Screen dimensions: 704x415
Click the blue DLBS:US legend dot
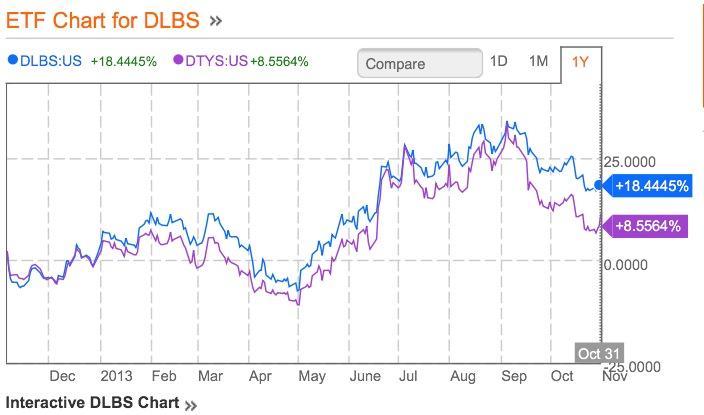pos(12,61)
